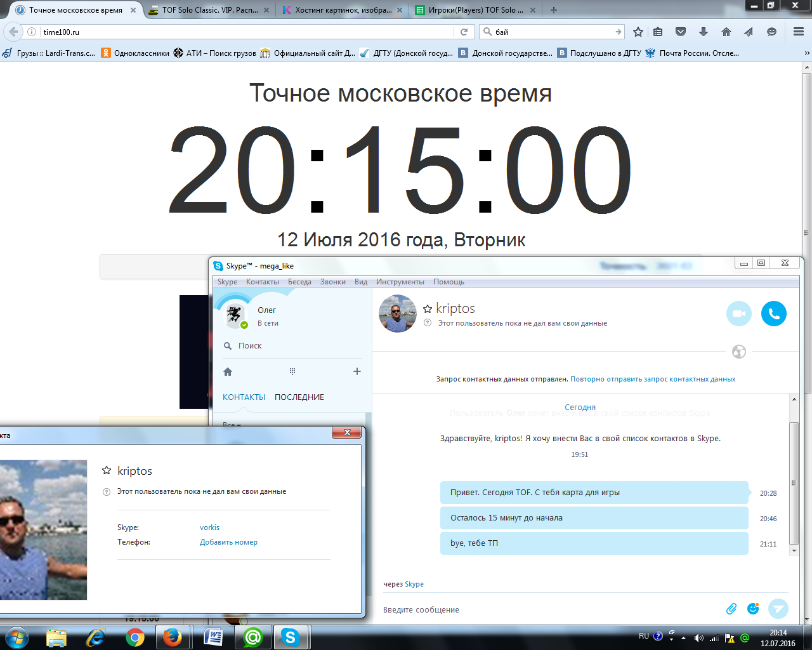Open Одноклассники bookmark

coord(136,53)
